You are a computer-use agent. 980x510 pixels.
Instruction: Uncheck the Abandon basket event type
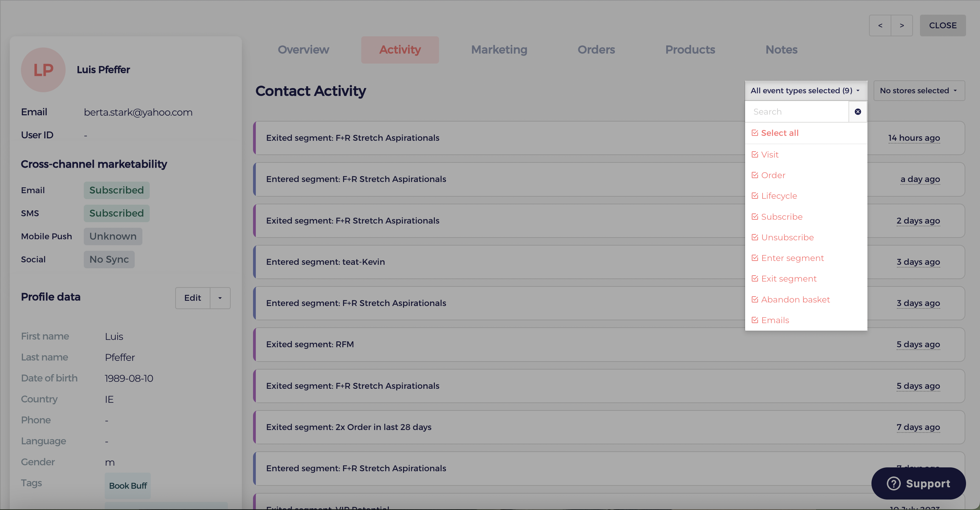[x=755, y=299]
